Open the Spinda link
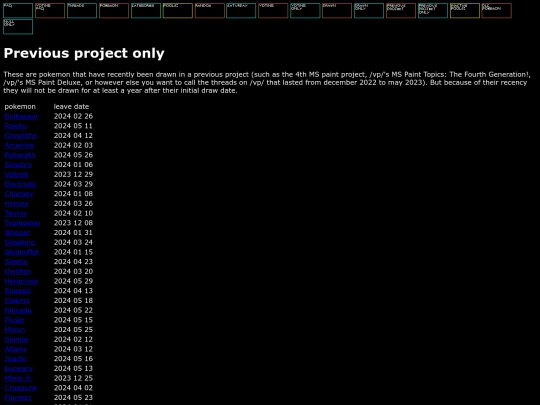 (x=16, y=339)
